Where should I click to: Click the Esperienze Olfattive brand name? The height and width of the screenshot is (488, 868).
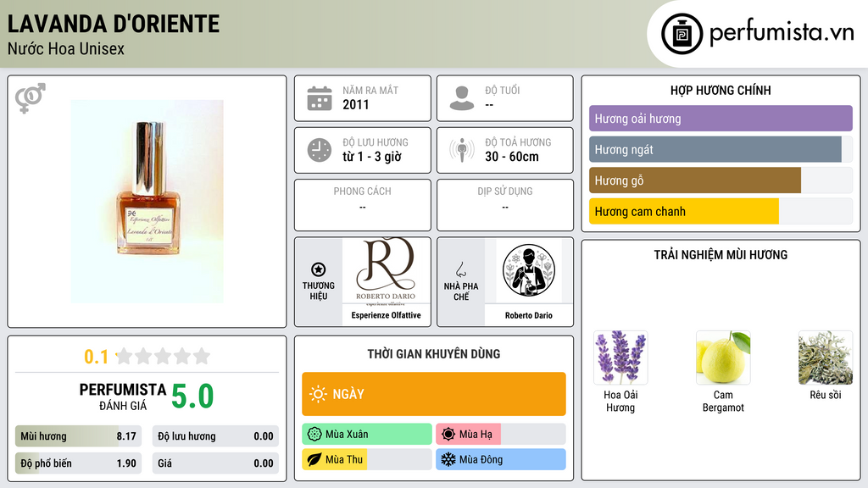386,315
